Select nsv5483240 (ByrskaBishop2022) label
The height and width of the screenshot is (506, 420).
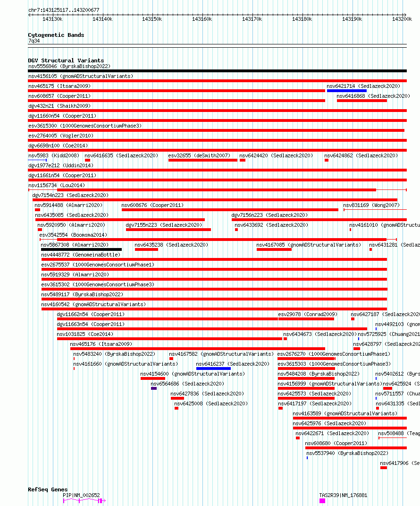pyautogui.click(x=114, y=354)
